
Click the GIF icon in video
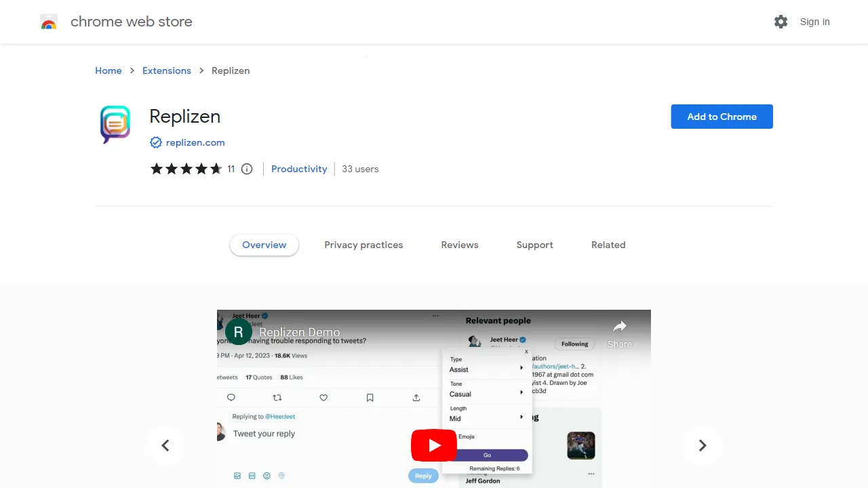point(252,476)
